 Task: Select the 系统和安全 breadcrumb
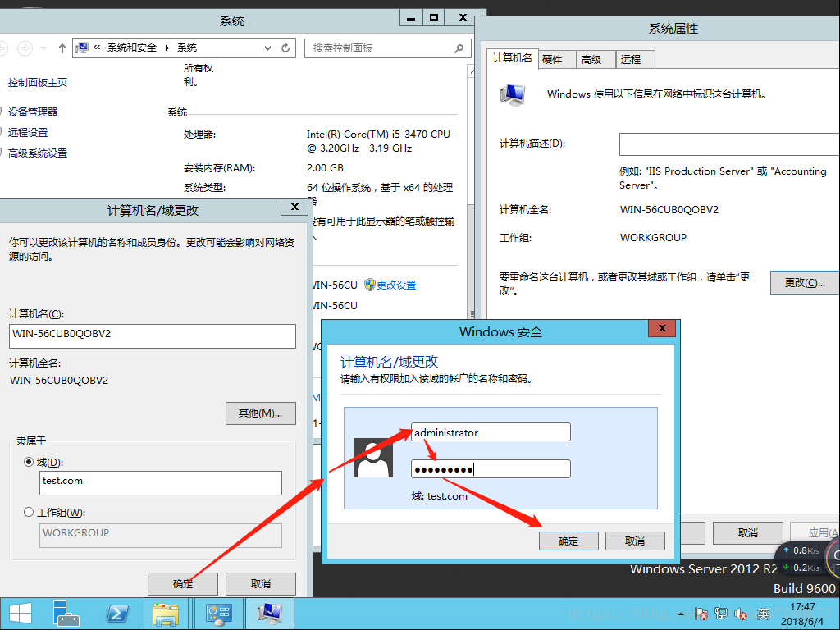[132, 48]
